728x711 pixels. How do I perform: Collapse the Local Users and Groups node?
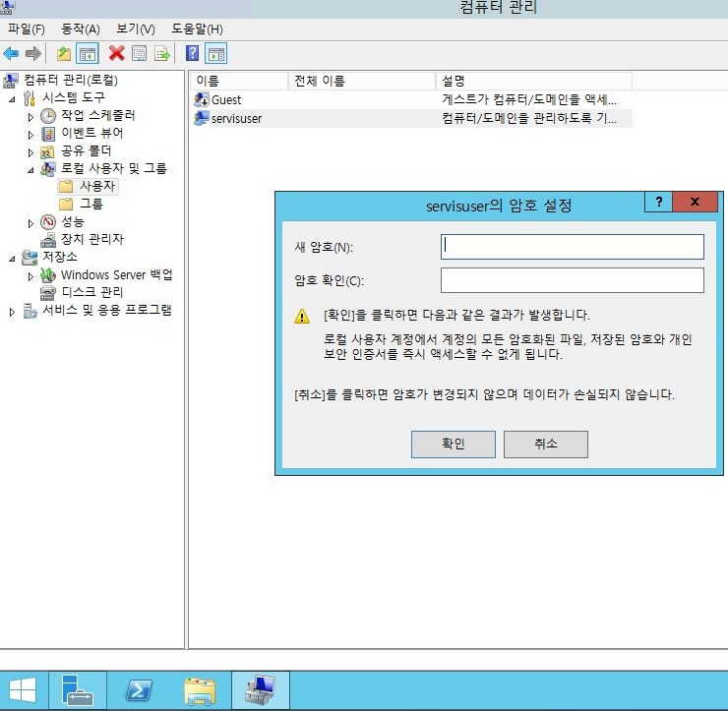30,169
